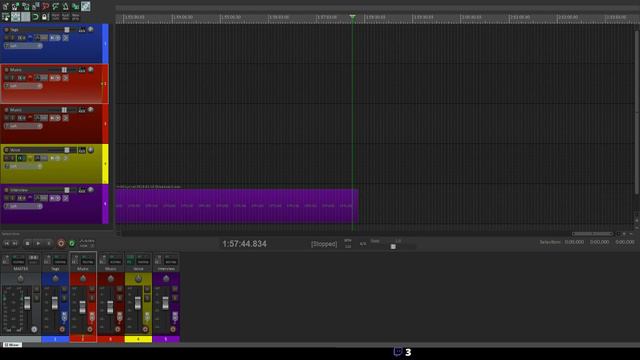The height and width of the screenshot is (360, 640).
Task: Arm the Interview mixer strip for recording
Action: pos(173,329)
